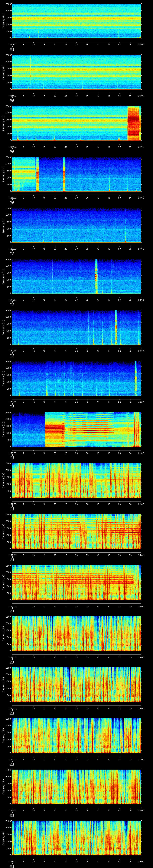Click the '1:25:00' time label
Image resolution: width=153 pixels, height=868 pixels.
tap(12, 198)
